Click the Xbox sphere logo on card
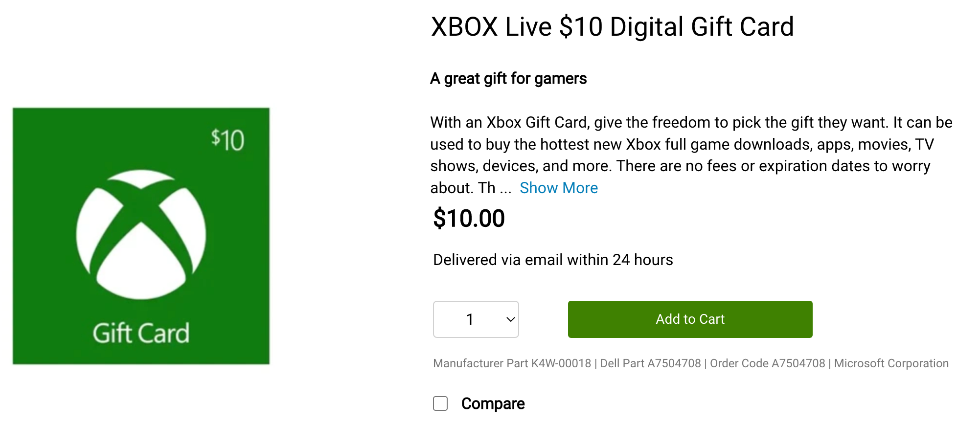Viewport: 980px width, 424px height. click(x=141, y=234)
